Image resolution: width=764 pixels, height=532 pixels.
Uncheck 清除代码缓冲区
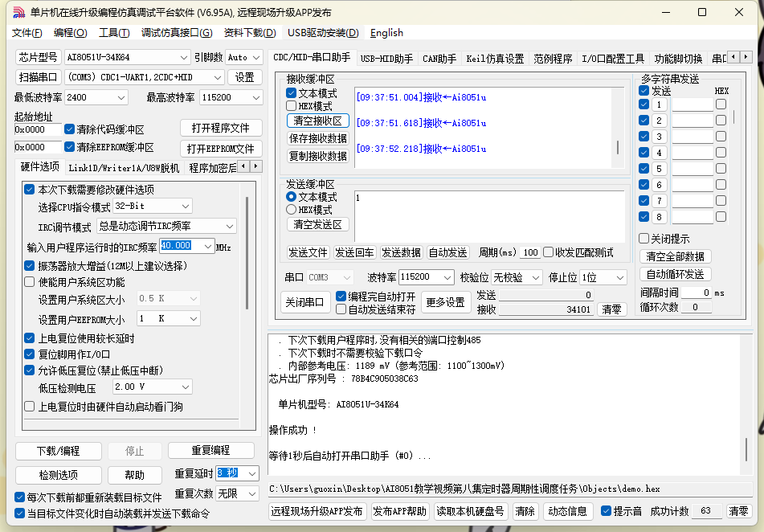[70, 129]
